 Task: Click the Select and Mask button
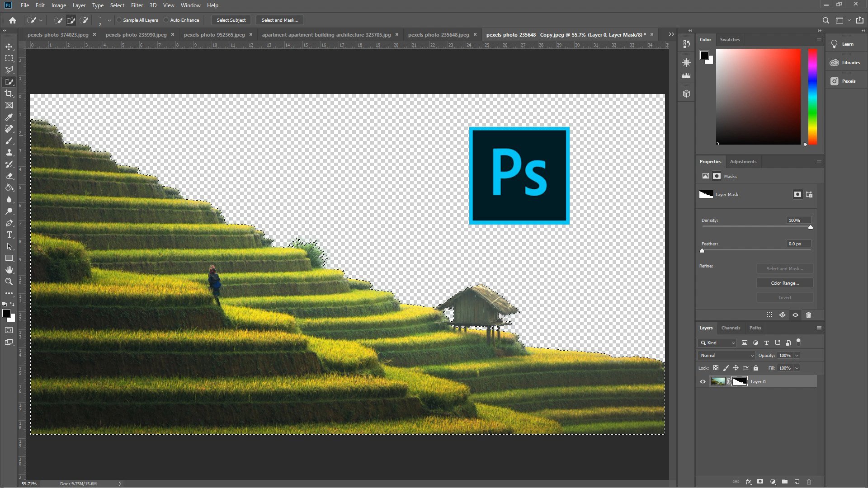279,20
